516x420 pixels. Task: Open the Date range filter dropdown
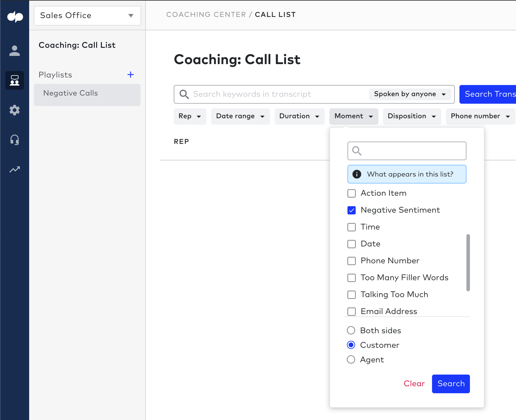click(240, 116)
